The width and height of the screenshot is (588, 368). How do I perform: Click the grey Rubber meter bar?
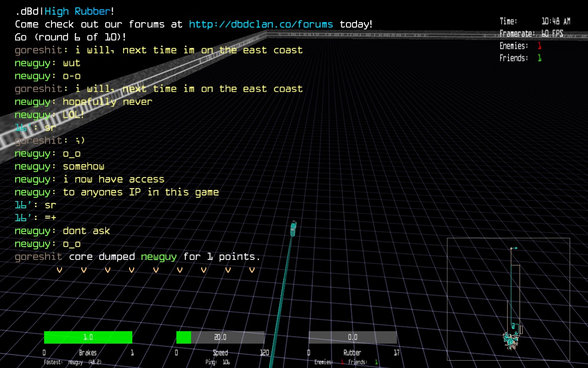[x=352, y=337]
